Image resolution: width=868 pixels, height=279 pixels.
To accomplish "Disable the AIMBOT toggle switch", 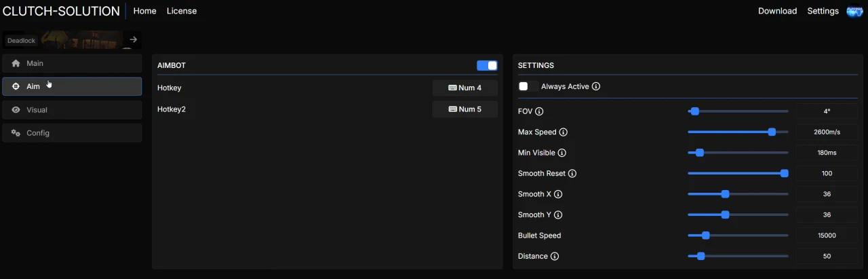I will [x=487, y=65].
